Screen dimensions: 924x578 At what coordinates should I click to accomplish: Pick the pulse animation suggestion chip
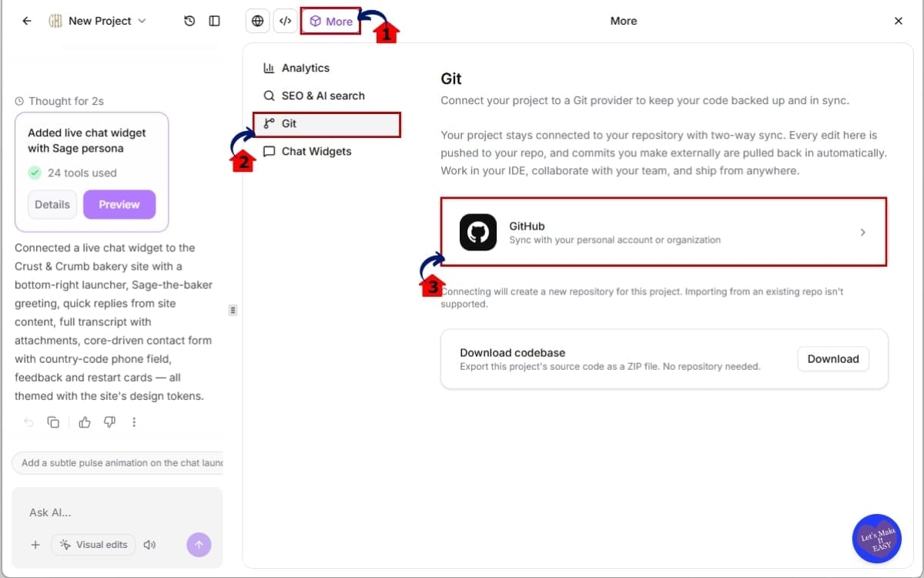pos(118,462)
